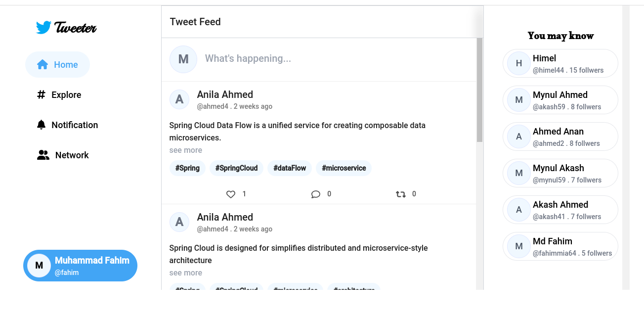Select the #SpringCloud hashtag on the first tweet

click(236, 168)
